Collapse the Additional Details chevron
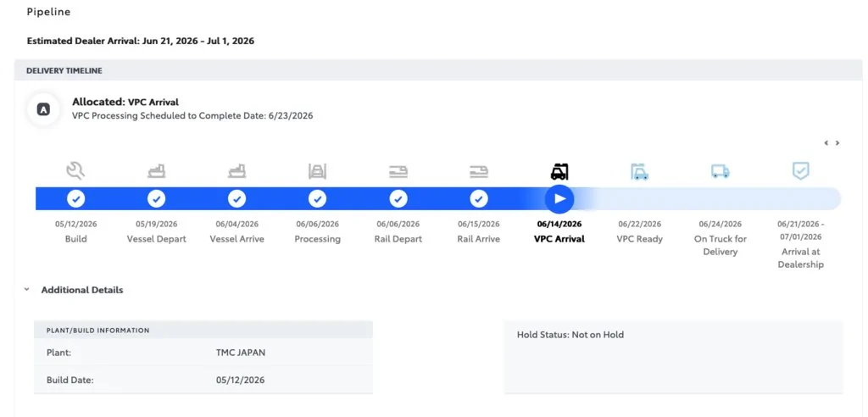 (26, 290)
